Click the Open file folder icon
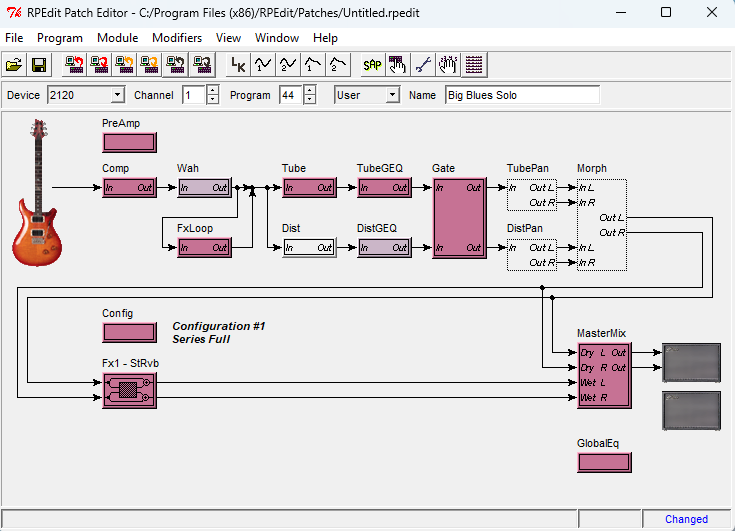 [x=15, y=65]
